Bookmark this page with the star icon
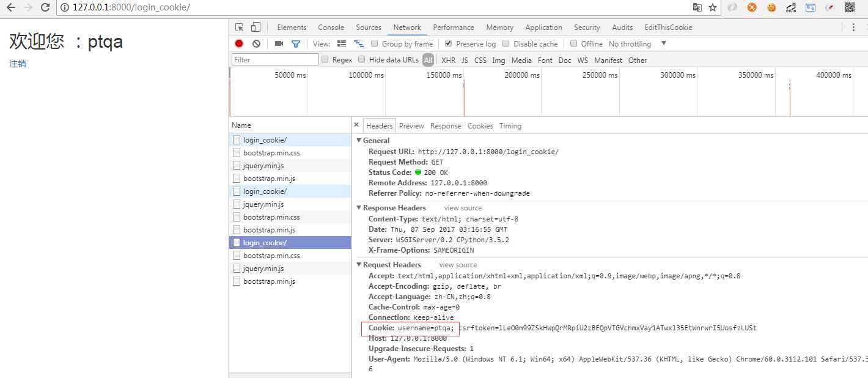This screenshot has height=378, width=868. coord(713,7)
